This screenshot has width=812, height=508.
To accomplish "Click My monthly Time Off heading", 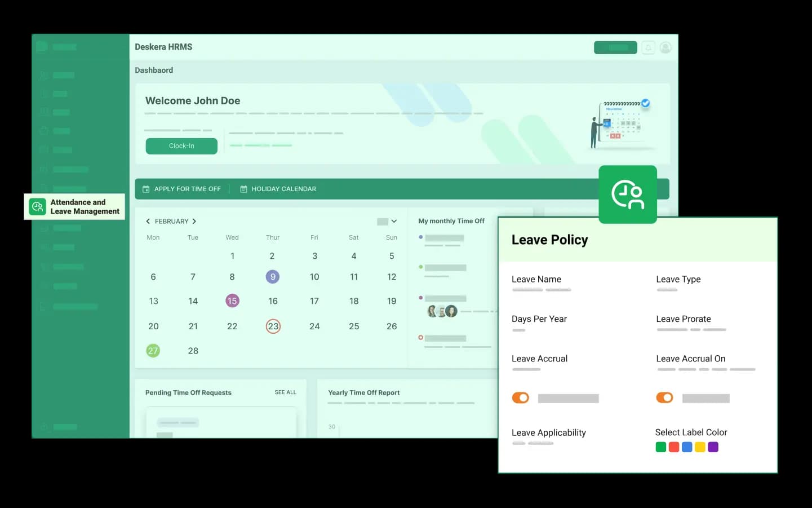I will (451, 222).
